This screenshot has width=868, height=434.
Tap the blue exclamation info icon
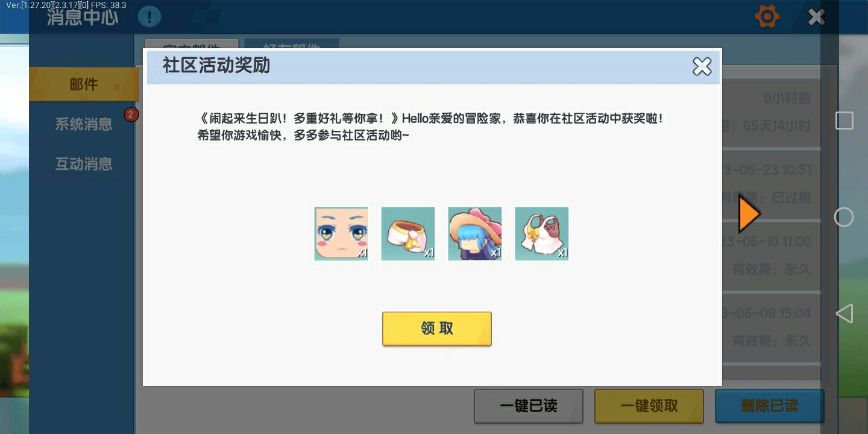click(x=149, y=16)
